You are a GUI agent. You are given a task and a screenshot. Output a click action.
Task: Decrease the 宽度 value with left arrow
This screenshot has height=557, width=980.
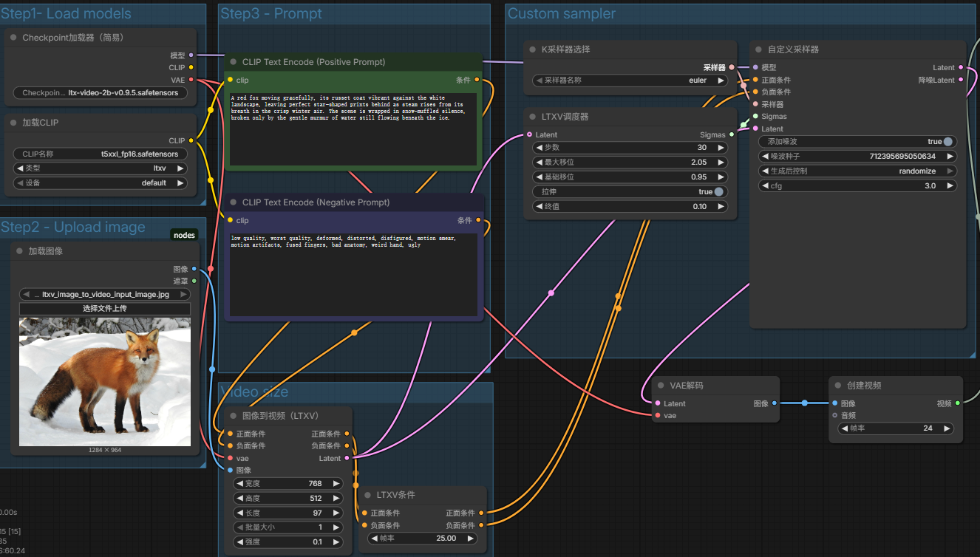pos(239,484)
